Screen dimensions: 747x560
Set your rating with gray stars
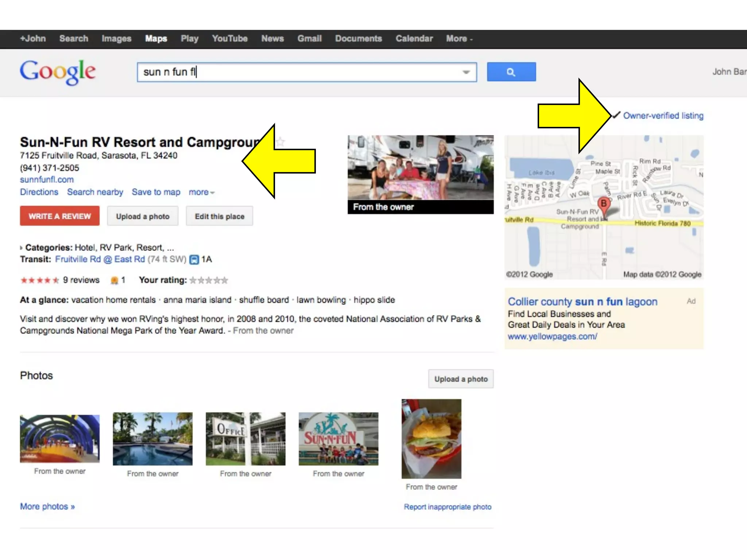(x=209, y=280)
